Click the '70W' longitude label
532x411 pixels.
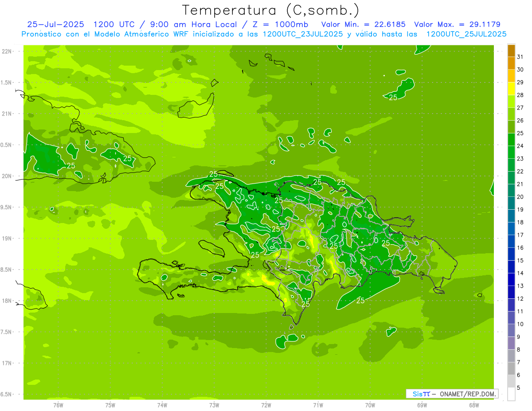click(x=370, y=405)
